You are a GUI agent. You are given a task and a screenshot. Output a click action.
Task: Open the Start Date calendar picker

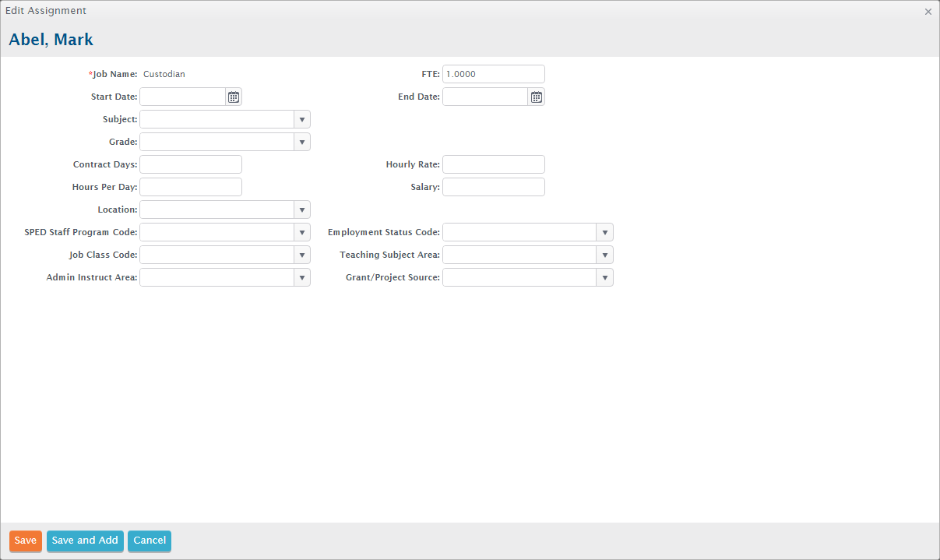(x=234, y=97)
